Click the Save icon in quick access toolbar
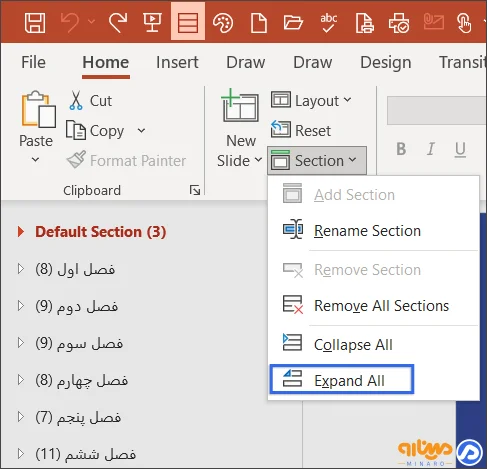Screen dimensions: 487x469 click(35, 23)
